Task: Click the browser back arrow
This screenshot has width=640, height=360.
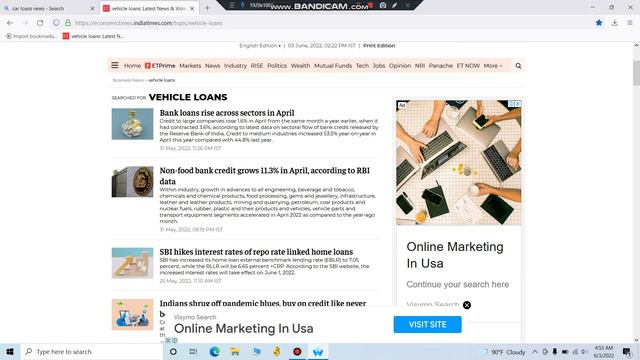Action: (10, 23)
